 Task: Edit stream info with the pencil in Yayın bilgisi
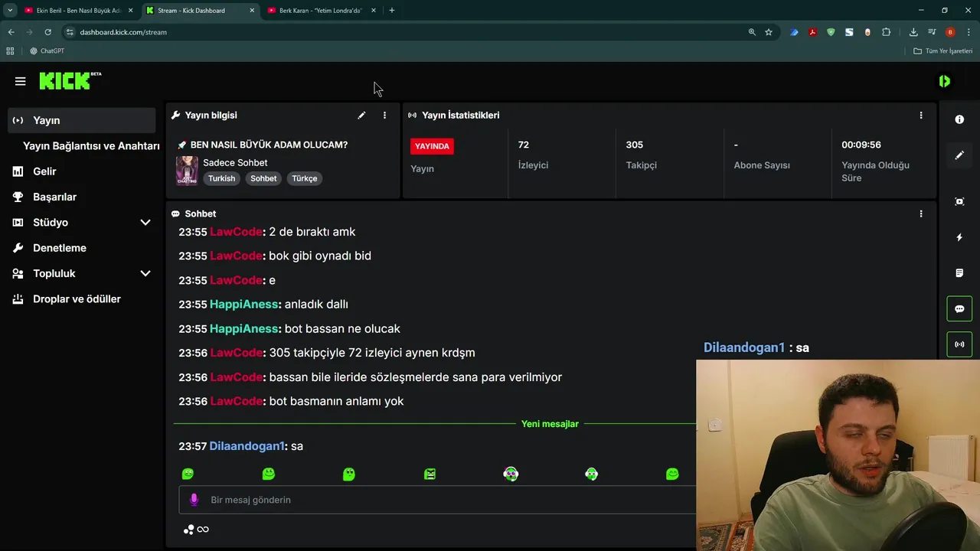click(x=361, y=116)
